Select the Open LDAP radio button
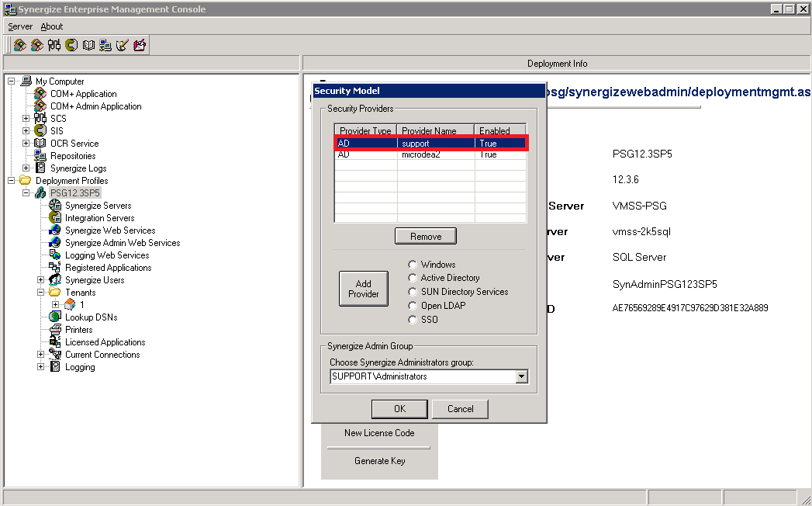This screenshot has width=812, height=506. coord(413,306)
